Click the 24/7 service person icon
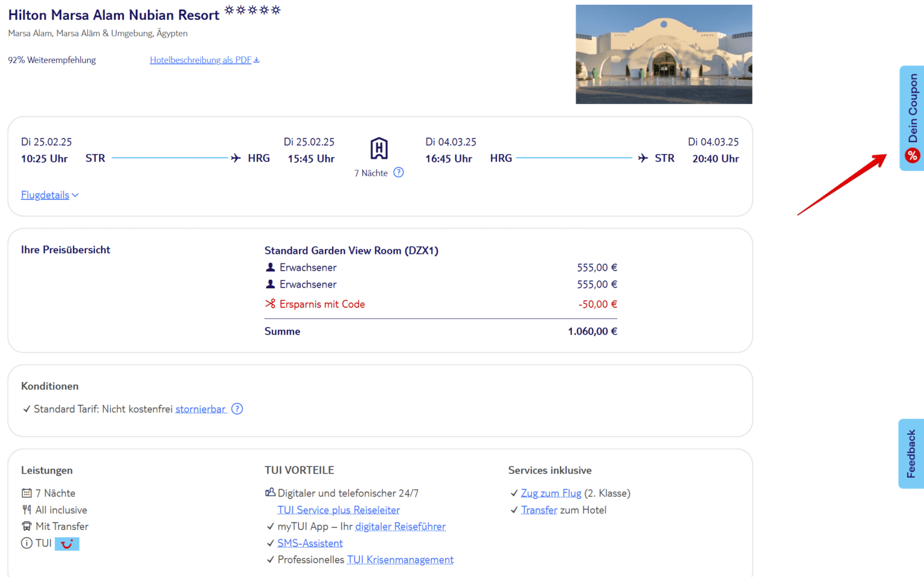The width and height of the screenshot is (924, 577). click(270, 493)
